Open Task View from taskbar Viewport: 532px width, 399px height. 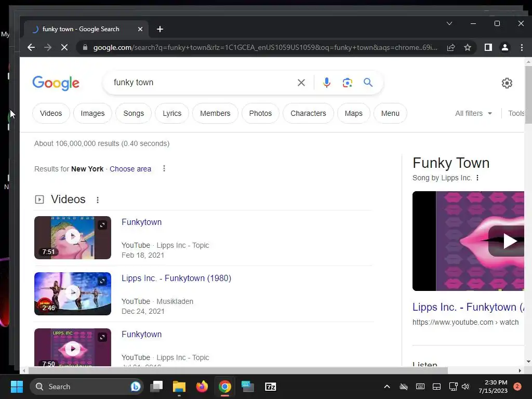156,387
